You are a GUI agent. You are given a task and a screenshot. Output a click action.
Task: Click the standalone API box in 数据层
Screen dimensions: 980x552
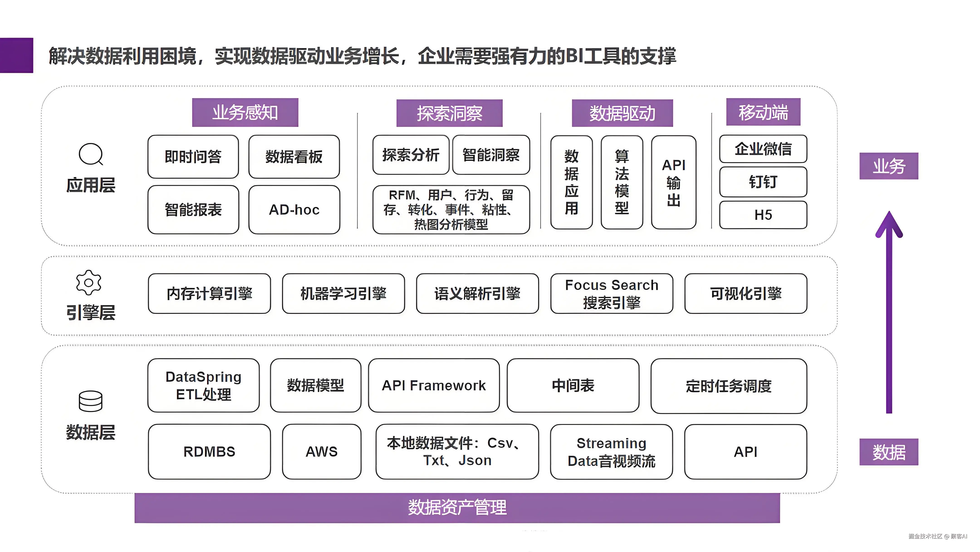[x=746, y=451]
